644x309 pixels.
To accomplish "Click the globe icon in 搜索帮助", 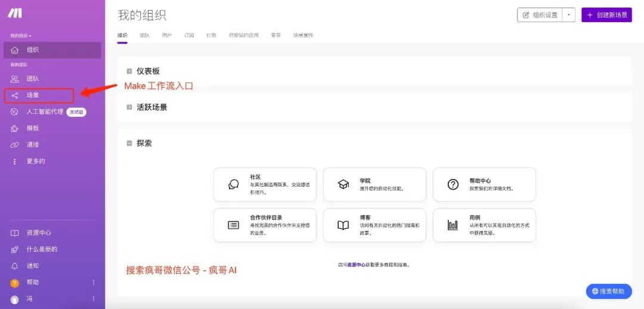I will tap(595, 291).
